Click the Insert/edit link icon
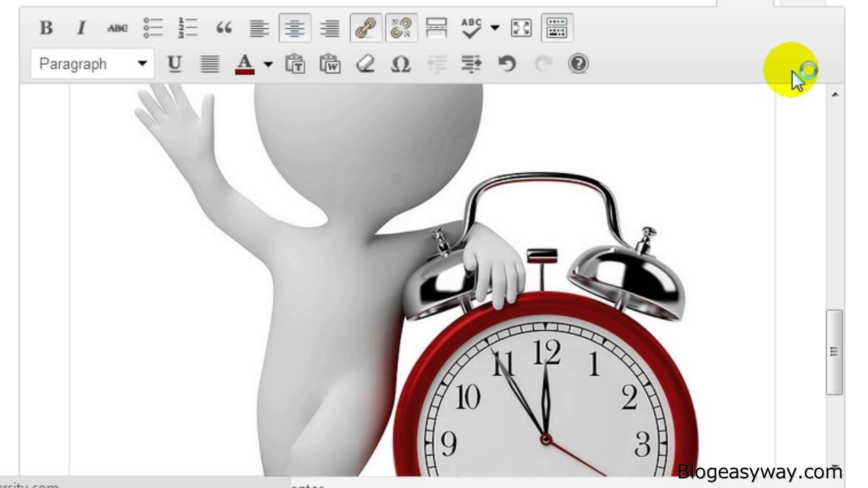The width and height of the screenshot is (868, 488). [366, 28]
